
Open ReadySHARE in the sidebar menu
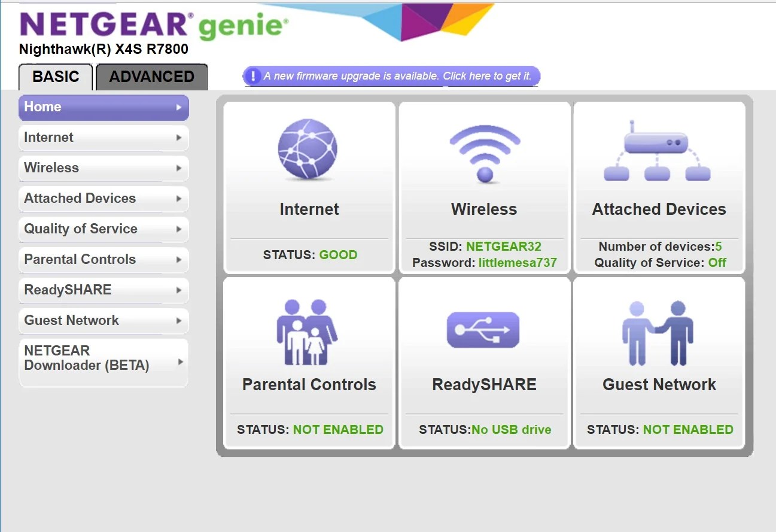(x=104, y=290)
